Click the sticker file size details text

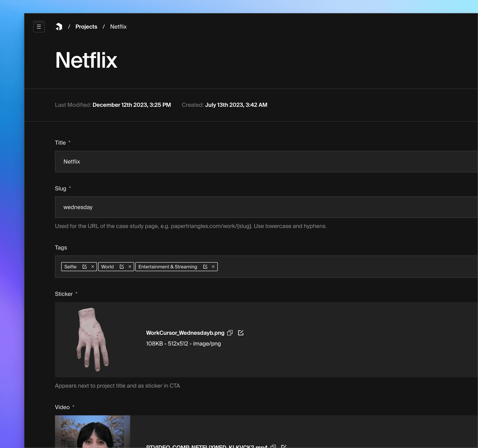pyautogui.click(x=183, y=344)
